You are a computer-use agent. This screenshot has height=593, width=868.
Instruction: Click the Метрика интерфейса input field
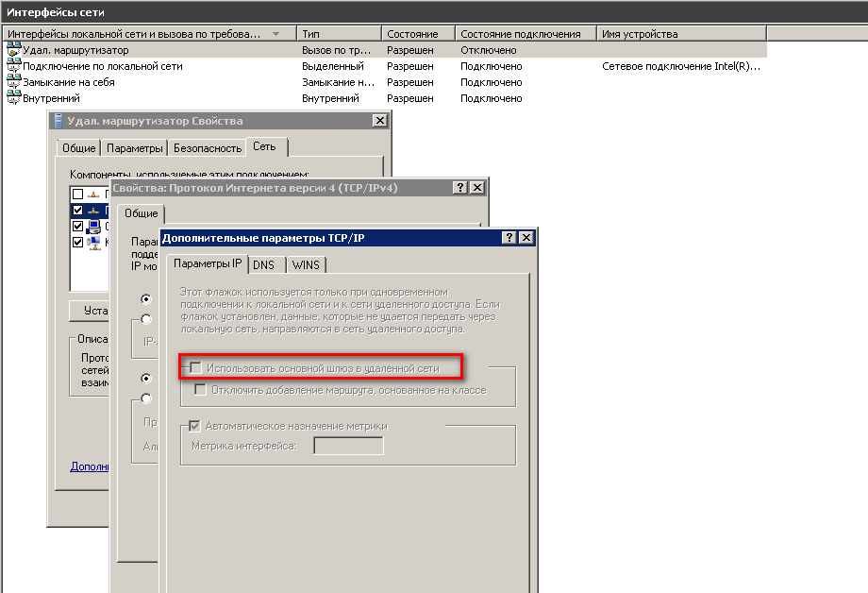[348, 446]
